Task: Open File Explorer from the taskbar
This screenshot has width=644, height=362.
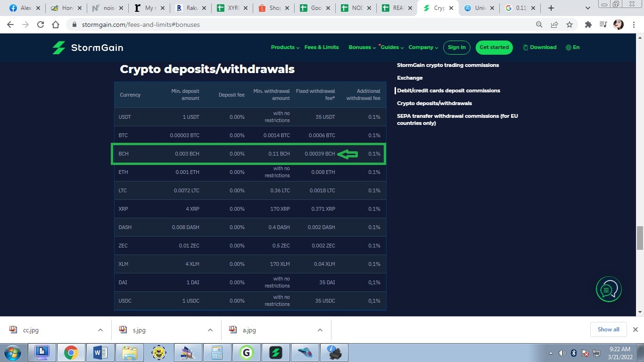Action: pyautogui.click(x=130, y=353)
